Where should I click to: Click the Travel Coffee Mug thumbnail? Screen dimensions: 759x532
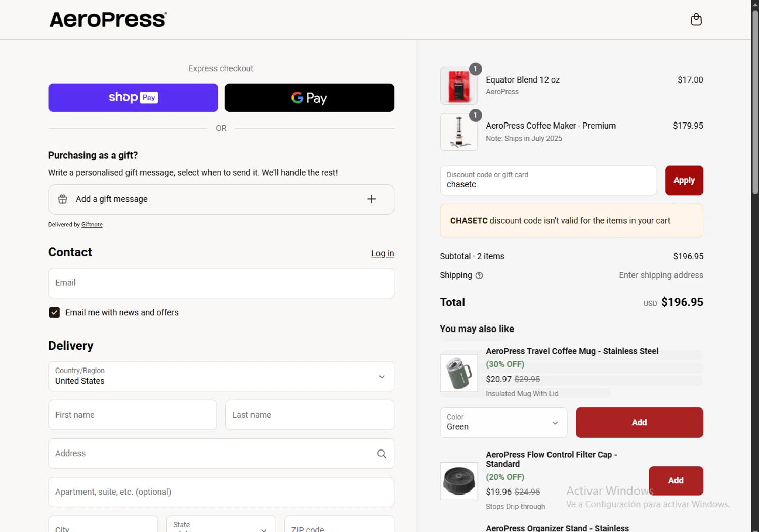click(x=459, y=373)
